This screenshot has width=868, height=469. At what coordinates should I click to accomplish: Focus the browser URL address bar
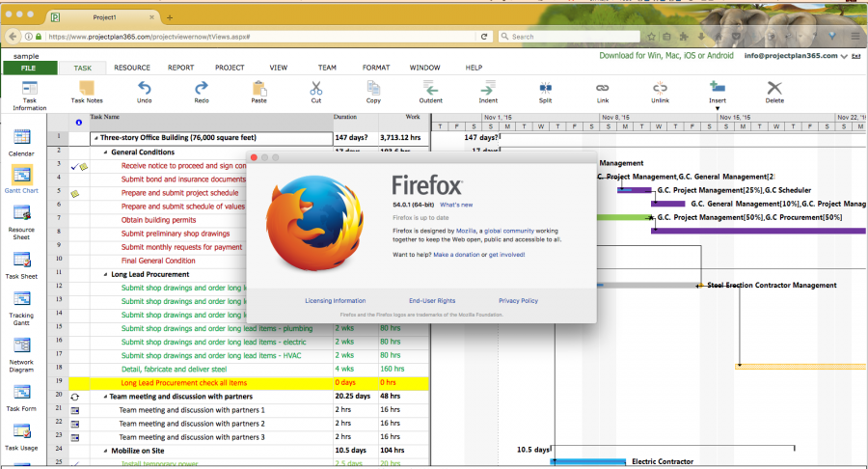[x=260, y=37]
